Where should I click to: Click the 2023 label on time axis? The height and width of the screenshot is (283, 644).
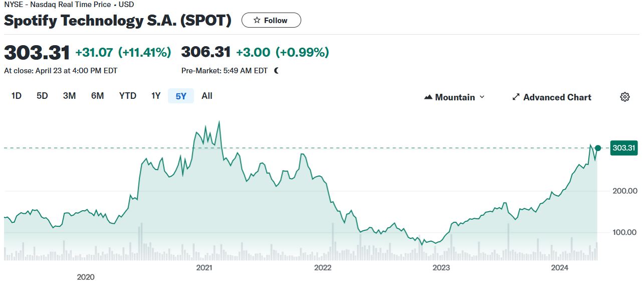pyautogui.click(x=441, y=267)
